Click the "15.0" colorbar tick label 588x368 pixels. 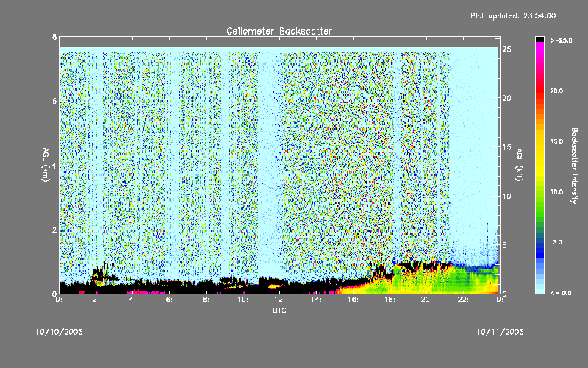coord(556,141)
